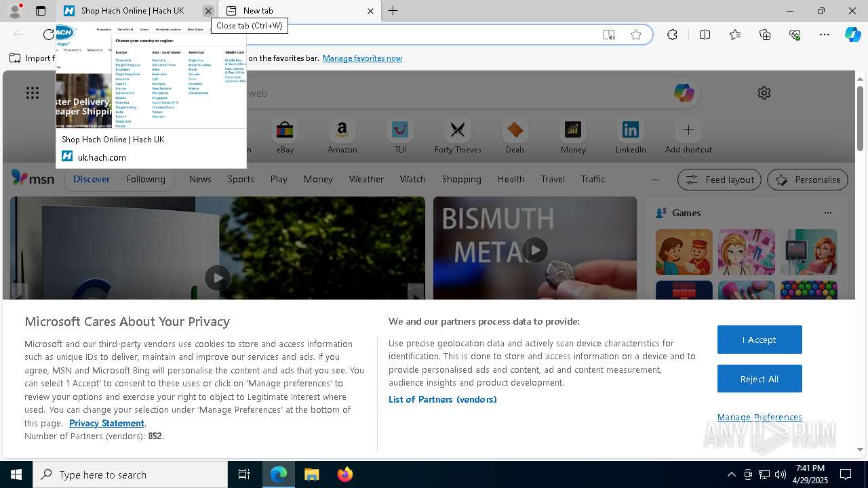Close the Shop Hach Online tab
Viewport: 868px width, 488px height.
(x=208, y=11)
